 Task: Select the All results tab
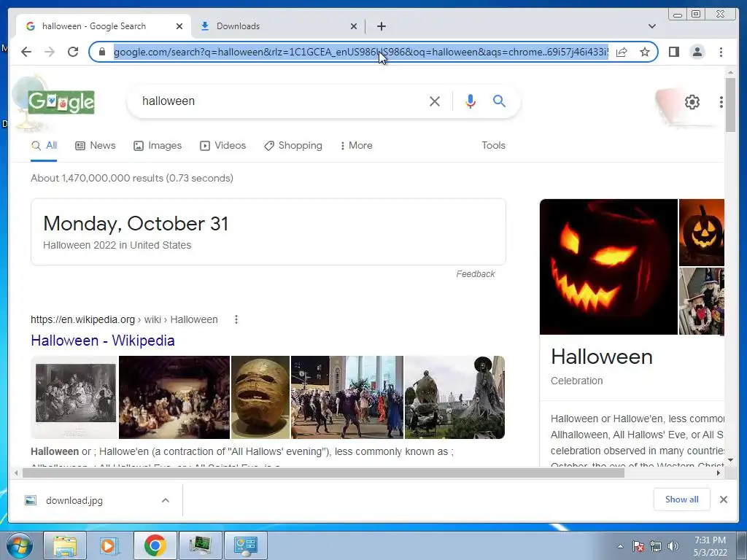44,146
